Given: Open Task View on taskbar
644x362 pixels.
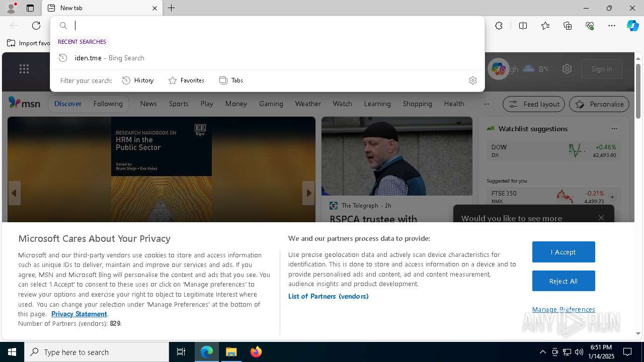Looking at the screenshot, I should 181,352.
